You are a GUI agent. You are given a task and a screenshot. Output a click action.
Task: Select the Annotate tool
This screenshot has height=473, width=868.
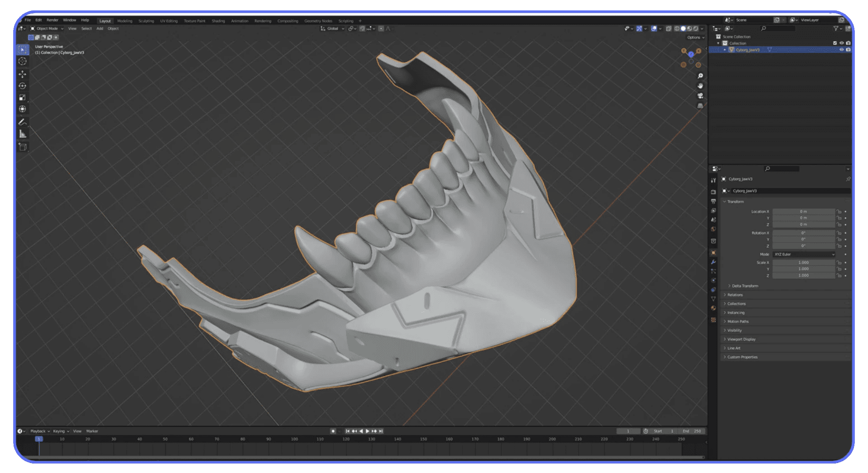[x=23, y=121]
